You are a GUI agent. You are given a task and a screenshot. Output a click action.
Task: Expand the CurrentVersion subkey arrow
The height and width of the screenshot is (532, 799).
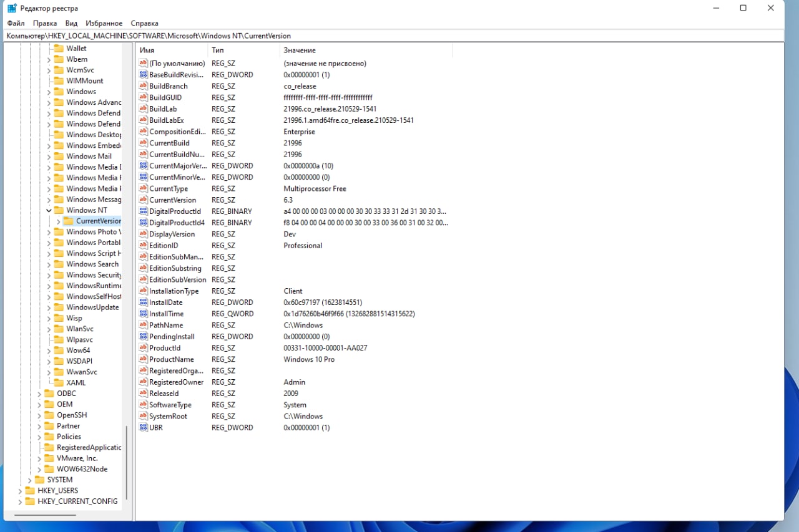pyautogui.click(x=58, y=221)
